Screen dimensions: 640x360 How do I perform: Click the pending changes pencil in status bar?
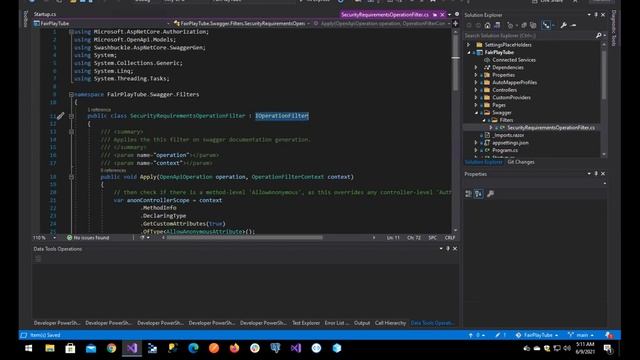[x=498, y=335]
